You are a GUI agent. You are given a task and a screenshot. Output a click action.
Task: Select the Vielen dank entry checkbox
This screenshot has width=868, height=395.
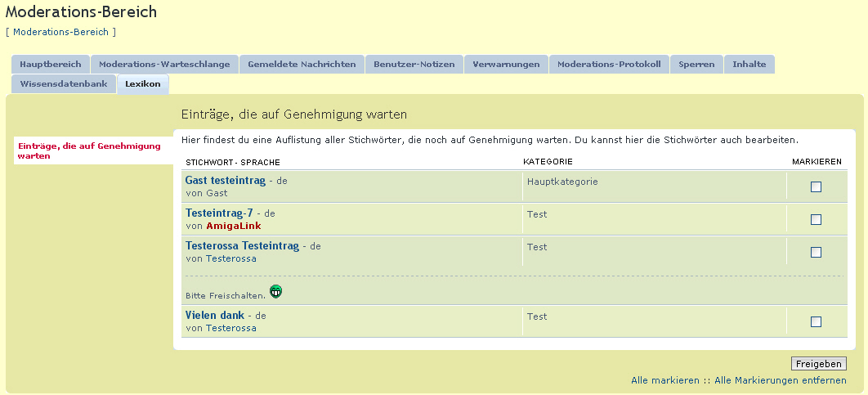pos(816,322)
